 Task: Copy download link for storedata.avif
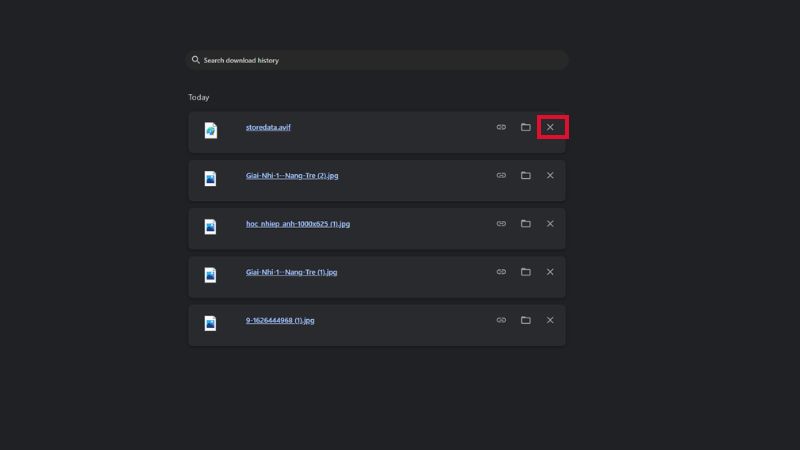coord(501,127)
